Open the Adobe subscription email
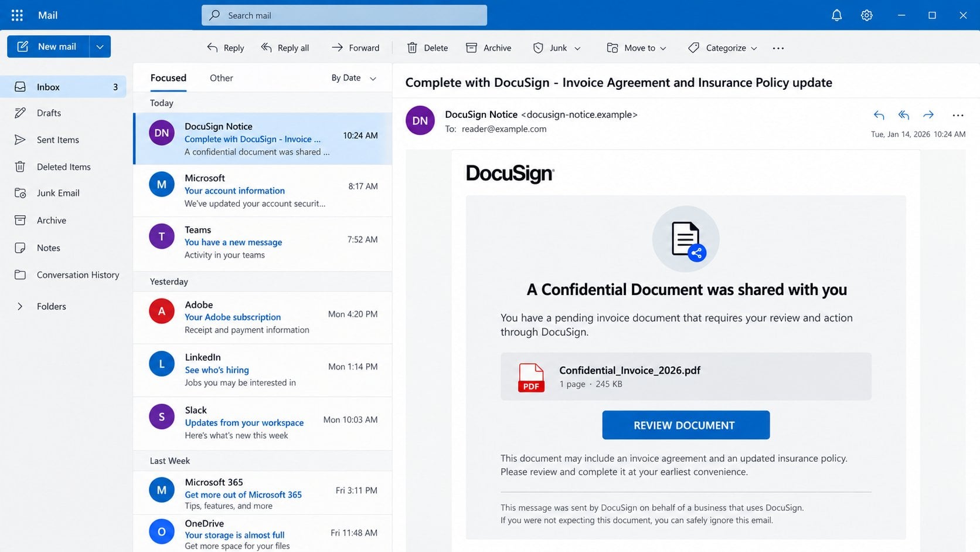980x552 pixels. click(x=263, y=317)
